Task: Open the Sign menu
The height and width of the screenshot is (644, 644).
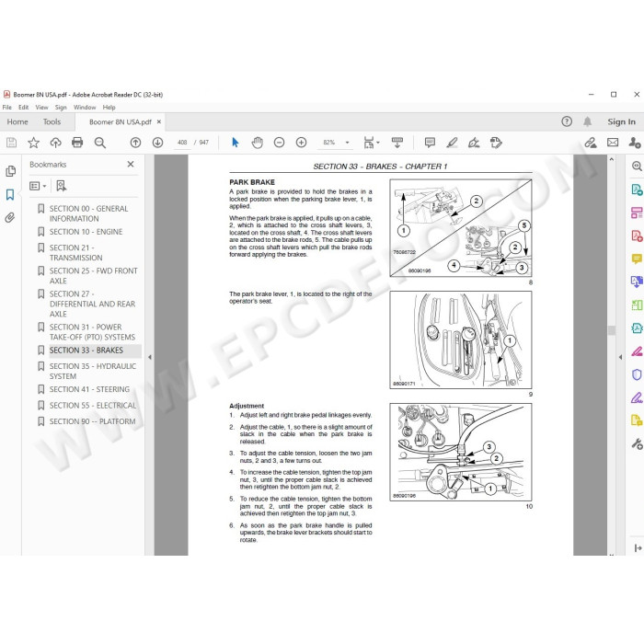Action: [x=61, y=108]
